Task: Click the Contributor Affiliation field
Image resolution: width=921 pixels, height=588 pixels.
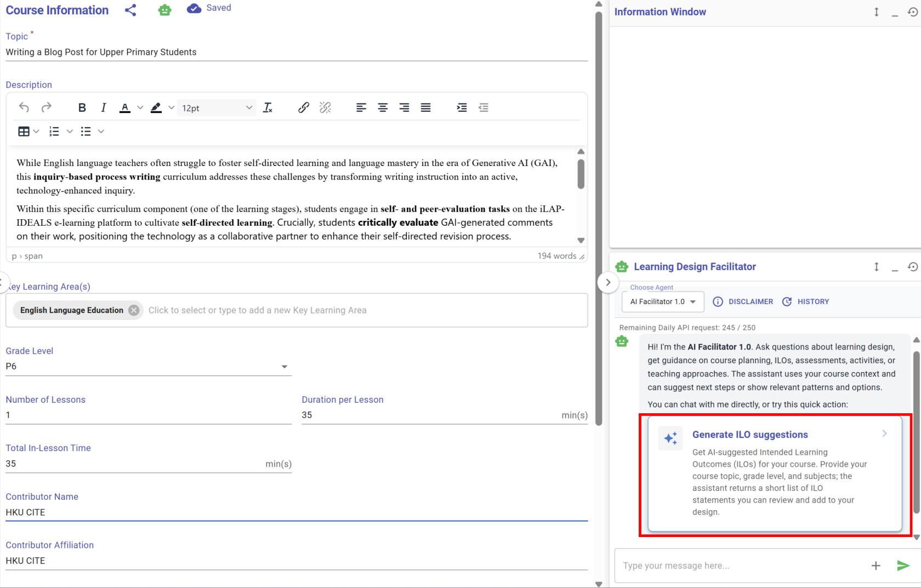Action: (297, 561)
